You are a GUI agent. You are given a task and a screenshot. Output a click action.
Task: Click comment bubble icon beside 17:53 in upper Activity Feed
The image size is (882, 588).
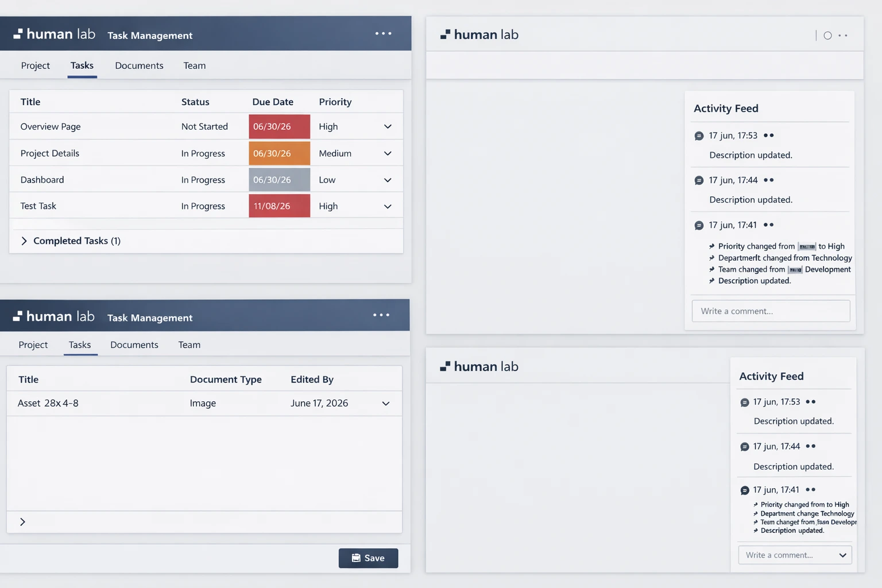[699, 136]
